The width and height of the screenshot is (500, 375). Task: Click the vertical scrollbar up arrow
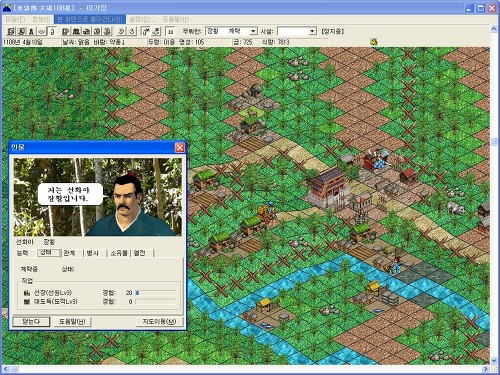pyautogui.click(x=494, y=29)
